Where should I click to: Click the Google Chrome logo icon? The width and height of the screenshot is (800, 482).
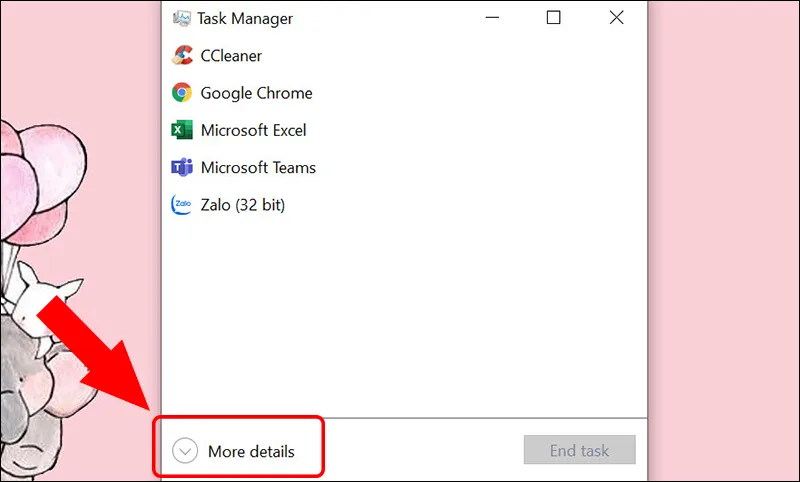(182, 93)
